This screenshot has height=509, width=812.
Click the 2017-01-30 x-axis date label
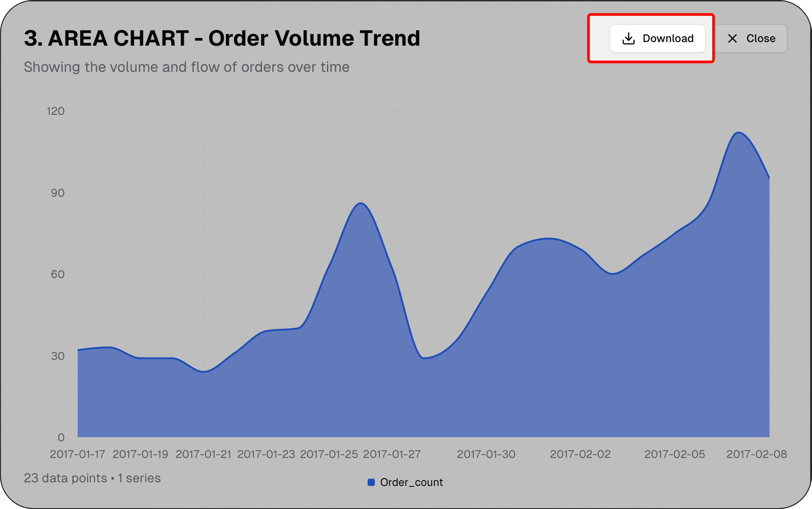click(486, 454)
